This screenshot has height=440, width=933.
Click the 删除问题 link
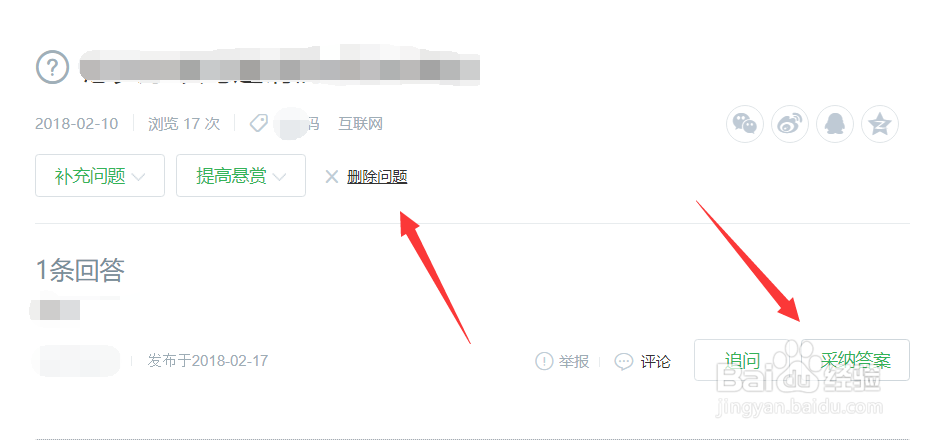377,176
